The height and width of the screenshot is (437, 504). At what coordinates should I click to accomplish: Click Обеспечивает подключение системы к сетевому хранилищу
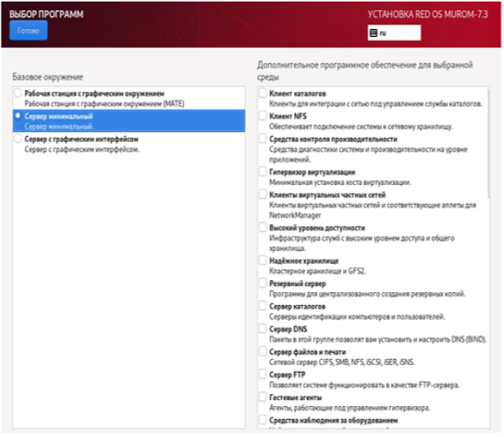pos(361,127)
